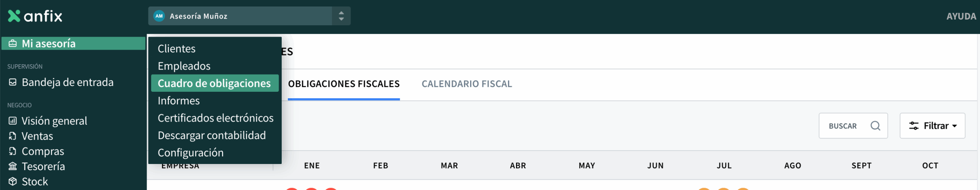Click the Mi asesoría briefcase icon
Screen dimensions: 980x190
pyautogui.click(x=13, y=44)
